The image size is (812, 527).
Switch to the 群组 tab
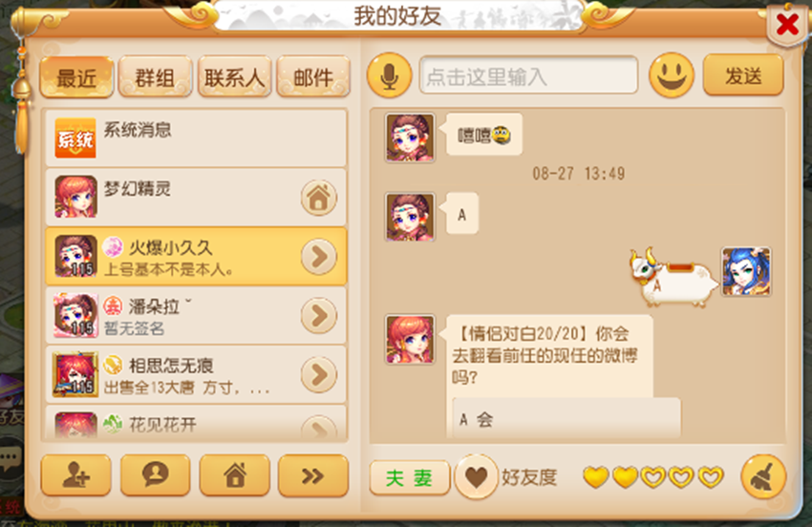[x=156, y=77]
